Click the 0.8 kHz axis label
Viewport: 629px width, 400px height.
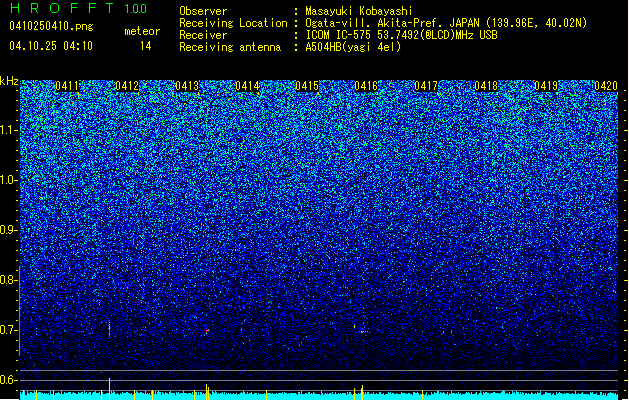pyautogui.click(x=9, y=280)
